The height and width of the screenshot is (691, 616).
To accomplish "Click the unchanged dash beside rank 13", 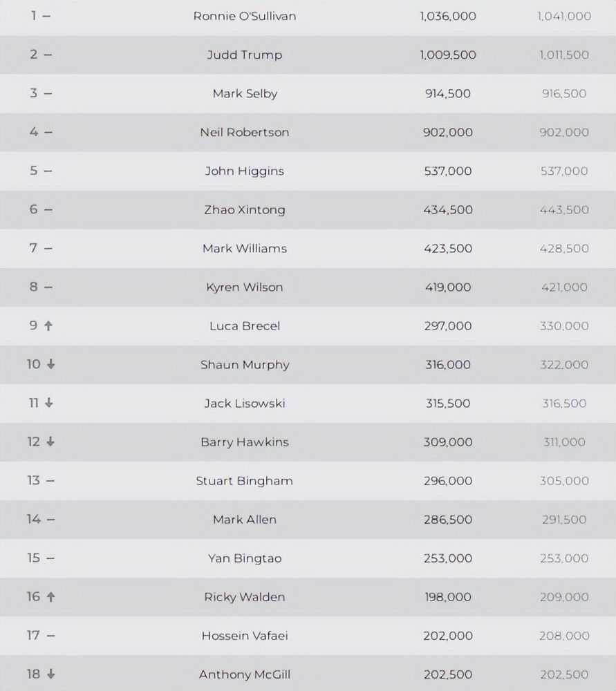I will pyautogui.click(x=50, y=480).
